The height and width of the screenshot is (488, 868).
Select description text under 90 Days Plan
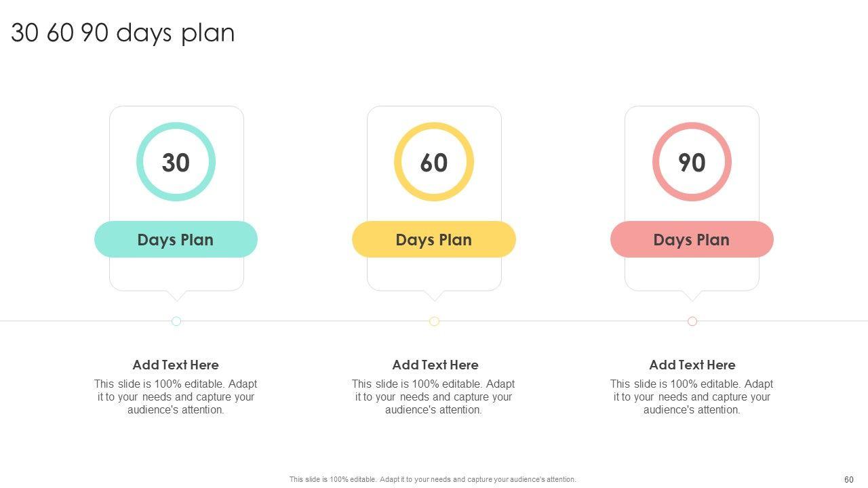coord(692,396)
